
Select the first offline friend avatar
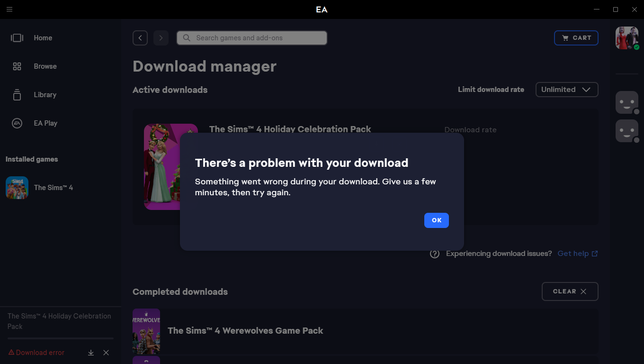tap(626, 102)
